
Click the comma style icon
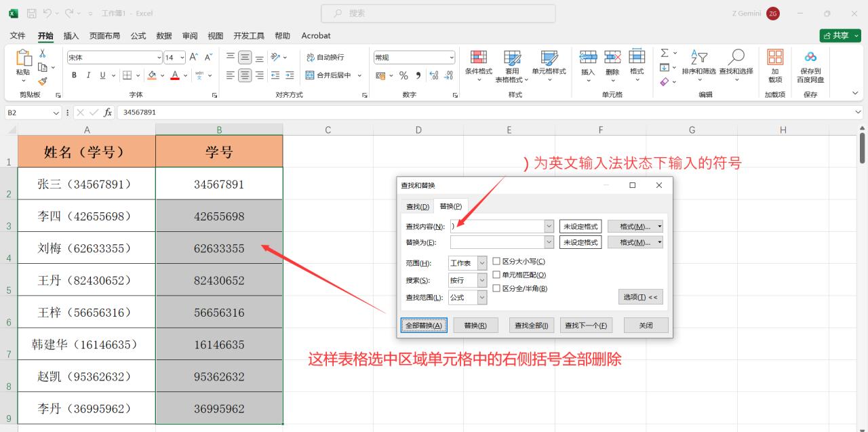click(418, 75)
